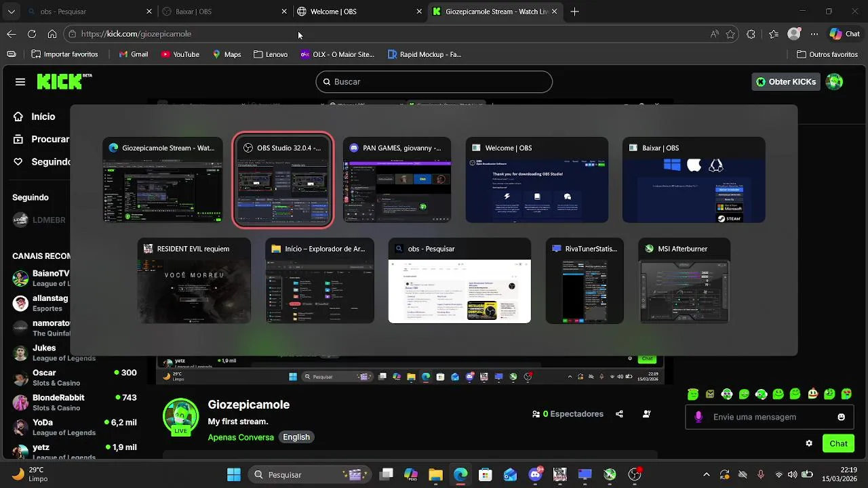Click the Wi-Fi tray icon
This screenshot has width=868, height=488.
tap(778, 474)
